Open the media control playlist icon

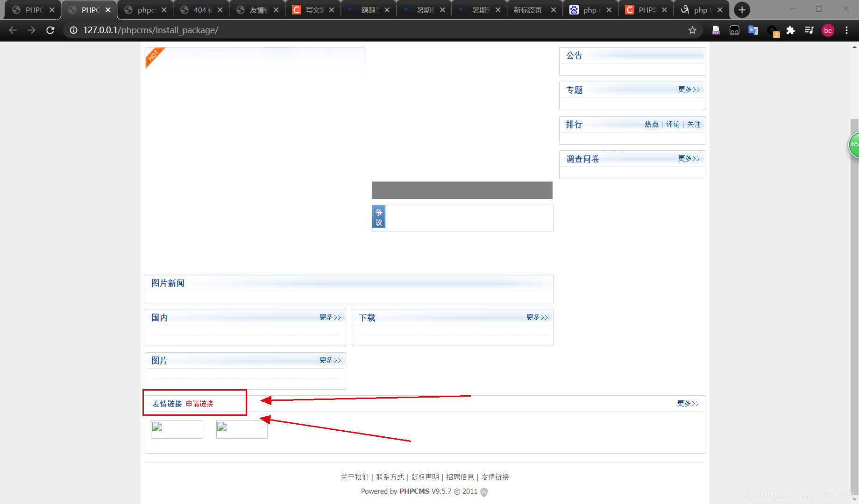pyautogui.click(x=809, y=30)
